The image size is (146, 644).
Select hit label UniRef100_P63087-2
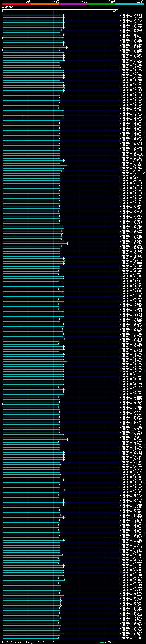(x=132, y=156)
